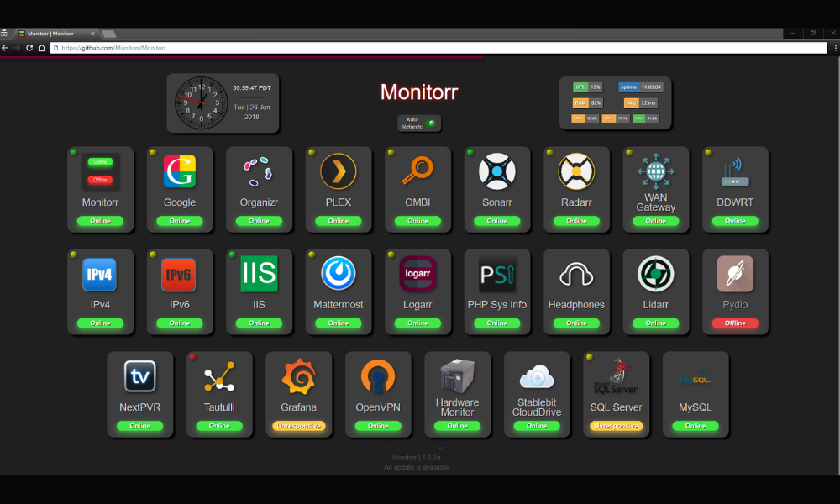Reload the page with the refresh button
The height and width of the screenshot is (504, 840).
point(29,48)
